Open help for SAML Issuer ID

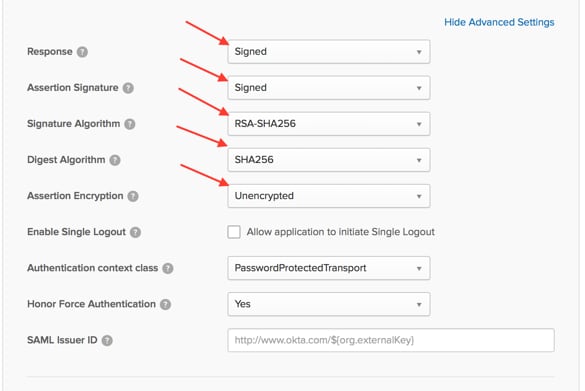pos(107,340)
